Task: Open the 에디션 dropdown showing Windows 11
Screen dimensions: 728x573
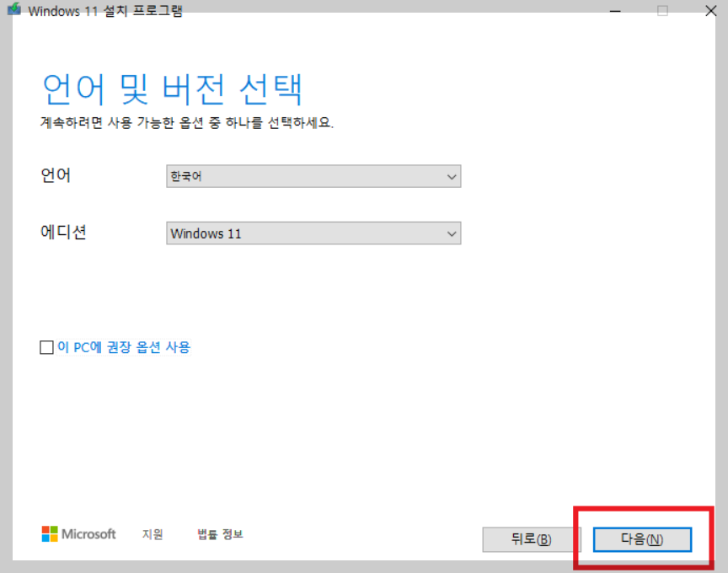Action: pyautogui.click(x=313, y=233)
